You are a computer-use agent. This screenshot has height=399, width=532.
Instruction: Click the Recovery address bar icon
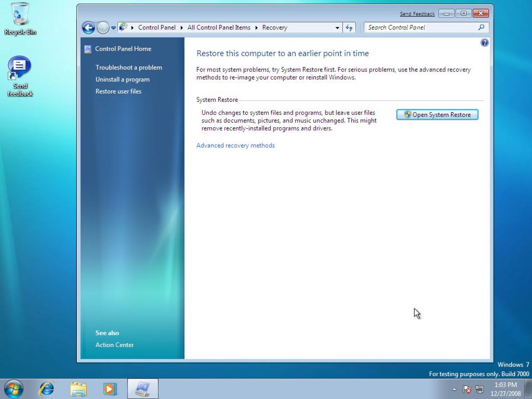click(123, 27)
